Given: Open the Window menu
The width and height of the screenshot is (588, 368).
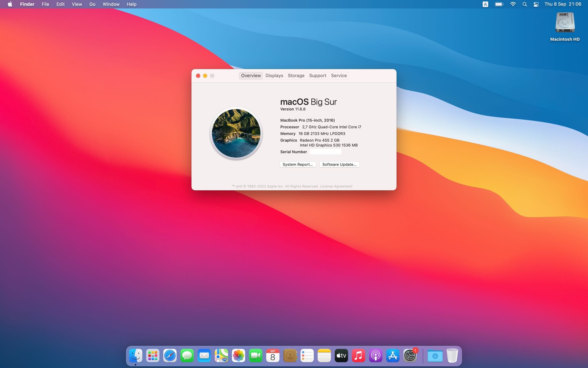Looking at the screenshot, I should (x=111, y=4).
